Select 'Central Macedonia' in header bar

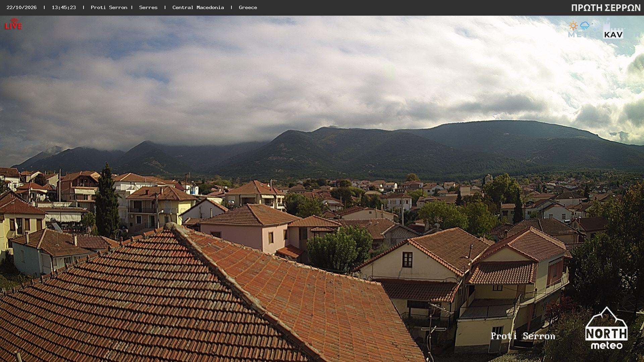click(x=198, y=7)
